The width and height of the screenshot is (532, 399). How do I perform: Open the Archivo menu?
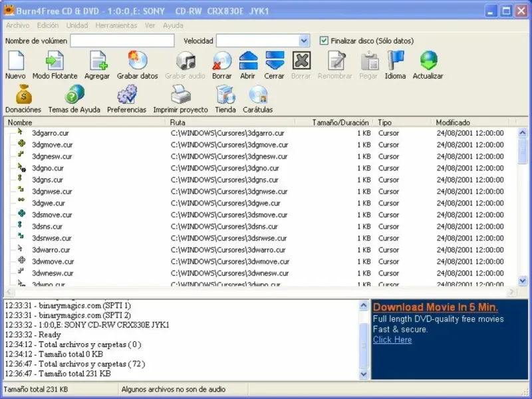(x=17, y=25)
